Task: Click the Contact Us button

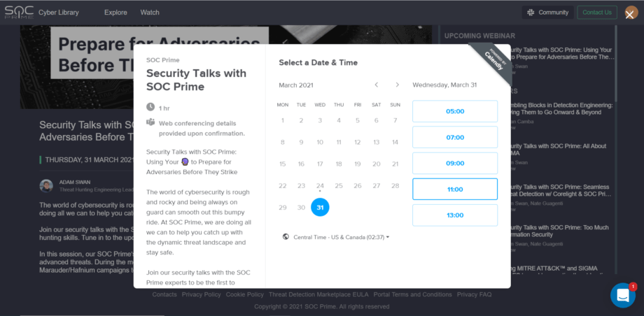Action: (597, 13)
